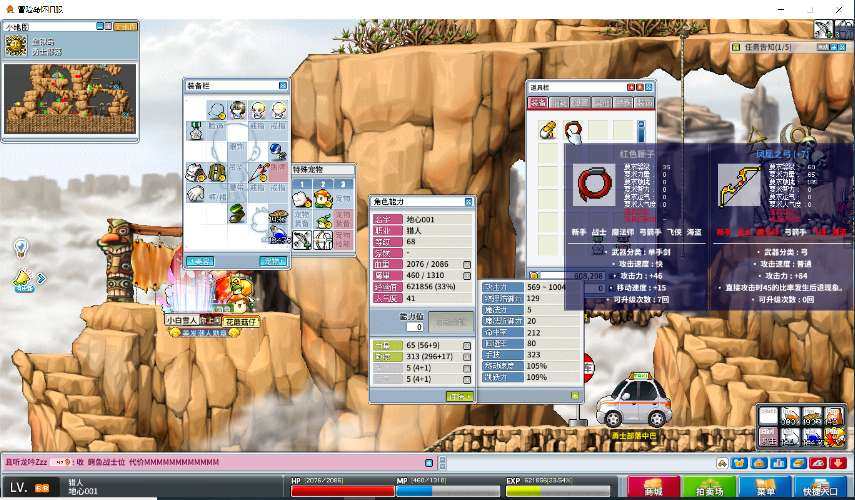
Task: Click the small button beside MP 460 / 1310
Action: click(x=467, y=276)
